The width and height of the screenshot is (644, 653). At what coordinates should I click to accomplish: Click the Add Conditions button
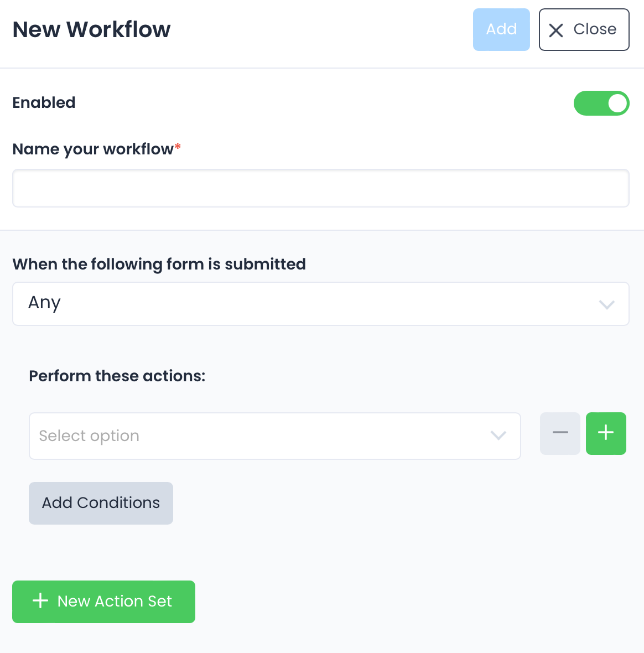[x=101, y=503]
